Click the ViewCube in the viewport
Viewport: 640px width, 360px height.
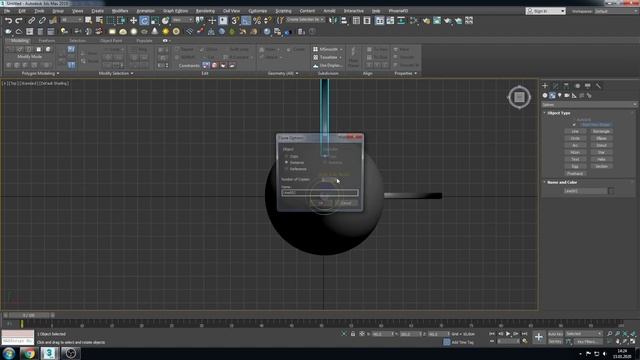coord(519,97)
